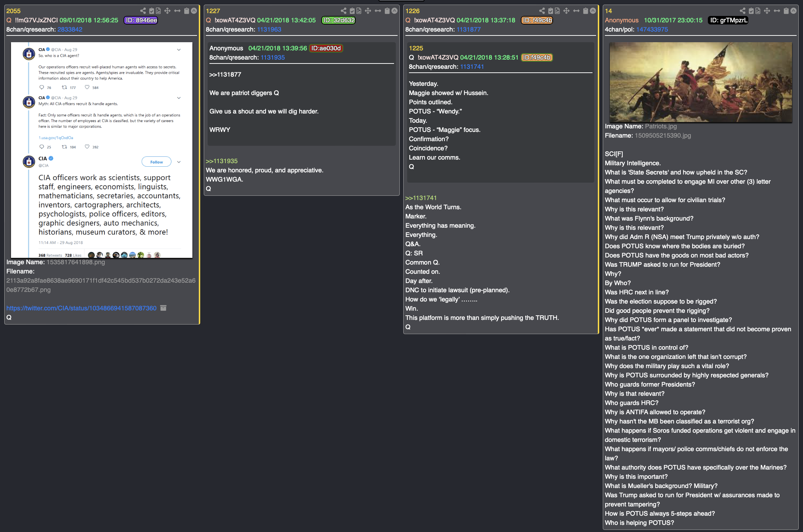Image resolution: width=803 pixels, height=532 pixels.
Task: Click the plain clipboard icon on post 2055
Action: [x=186, y=11]
